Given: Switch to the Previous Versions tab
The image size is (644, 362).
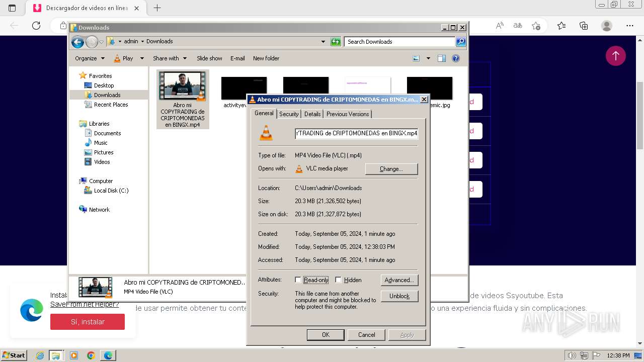Looking at the screenshot, I should coord(348,114).
